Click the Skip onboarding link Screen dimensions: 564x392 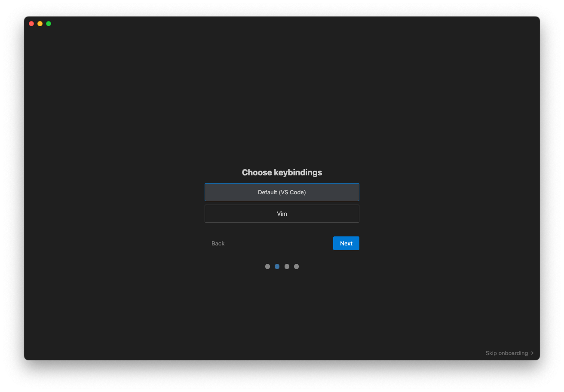coord(509,353)
